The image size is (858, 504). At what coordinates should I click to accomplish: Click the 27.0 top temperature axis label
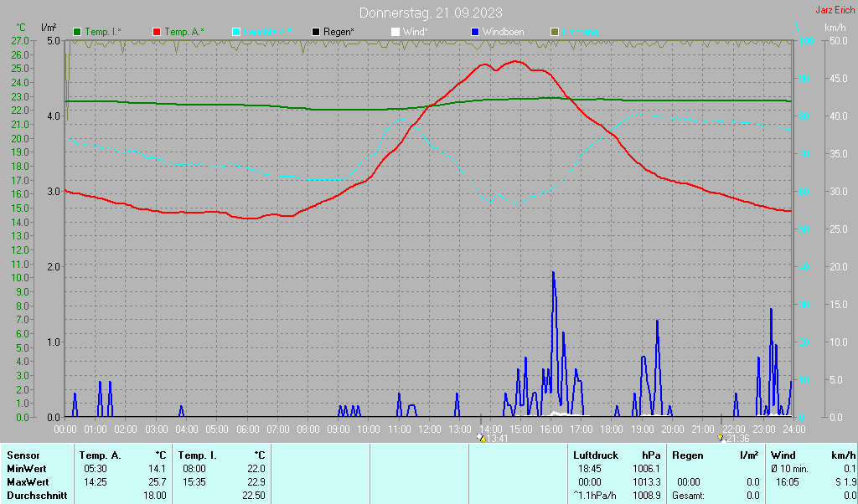point(20,40)
